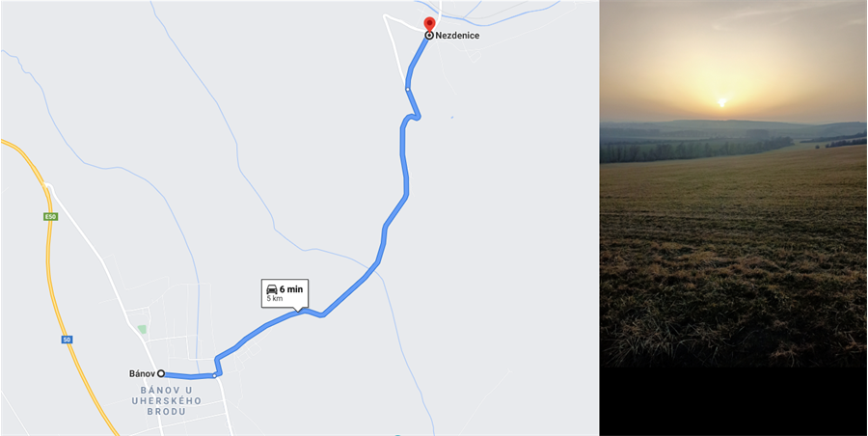The image size is (868, 436).
Task: Click the black bar below the photo
Action: (734, 401)
